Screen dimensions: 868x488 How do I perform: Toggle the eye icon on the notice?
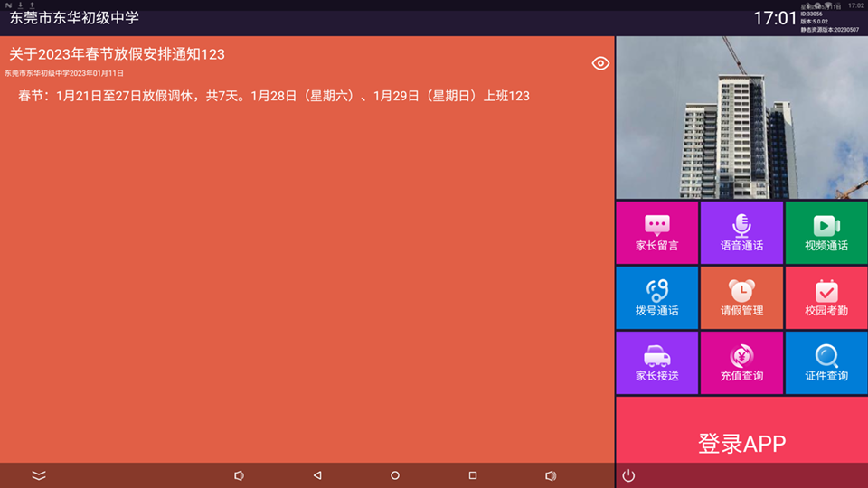coord(600,63)
